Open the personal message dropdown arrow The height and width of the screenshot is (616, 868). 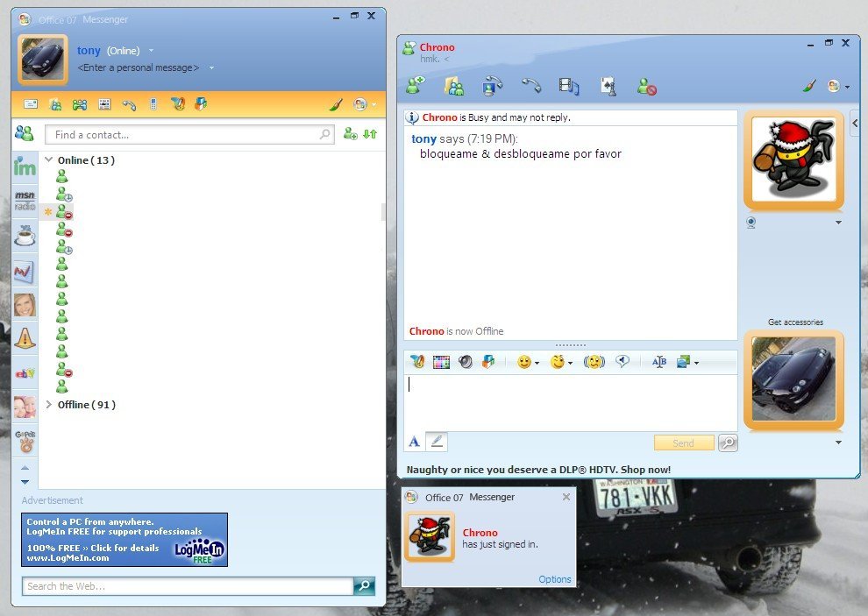211,68
